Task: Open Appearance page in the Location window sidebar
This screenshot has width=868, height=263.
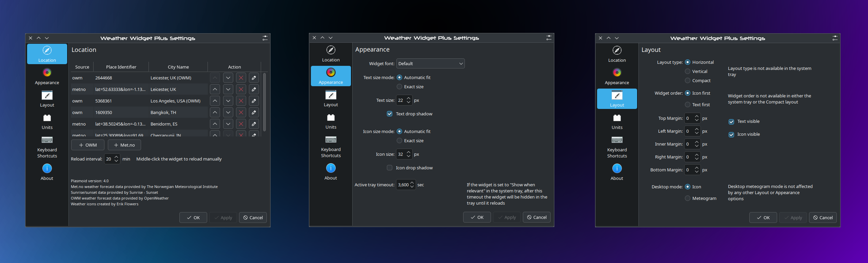Action: coord(47,76)
